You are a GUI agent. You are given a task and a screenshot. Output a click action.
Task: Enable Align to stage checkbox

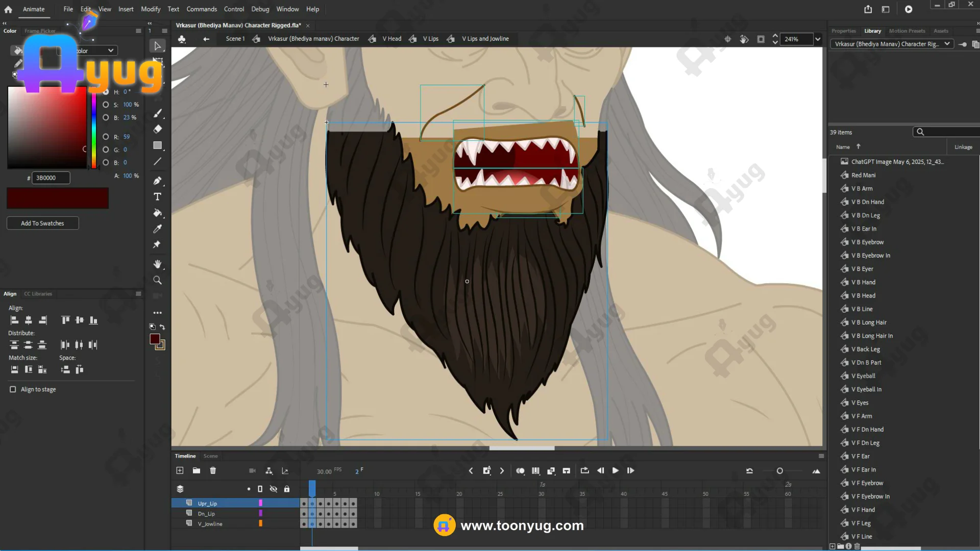[13, 389]
